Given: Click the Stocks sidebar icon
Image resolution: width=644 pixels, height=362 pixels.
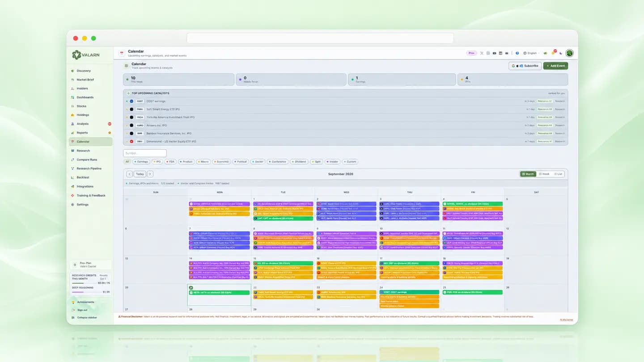Looking at the screenshot, I should pyautogui.click(x=72, y=106).
